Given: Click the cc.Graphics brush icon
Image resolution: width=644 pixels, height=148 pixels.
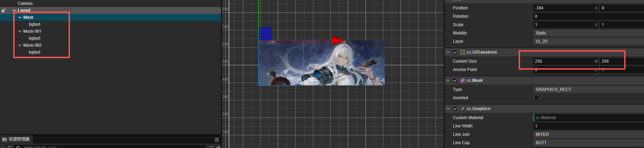Looking at the screenshot, I should pos(463,109).
